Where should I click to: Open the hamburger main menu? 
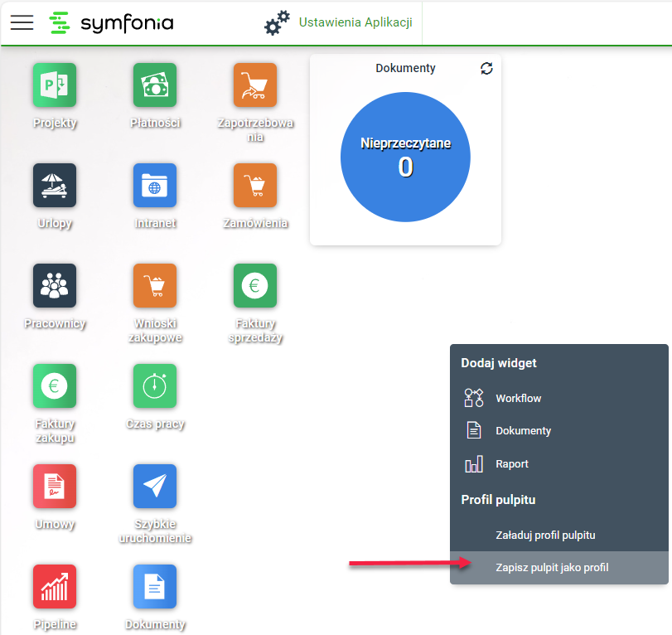tap(22, 22)
